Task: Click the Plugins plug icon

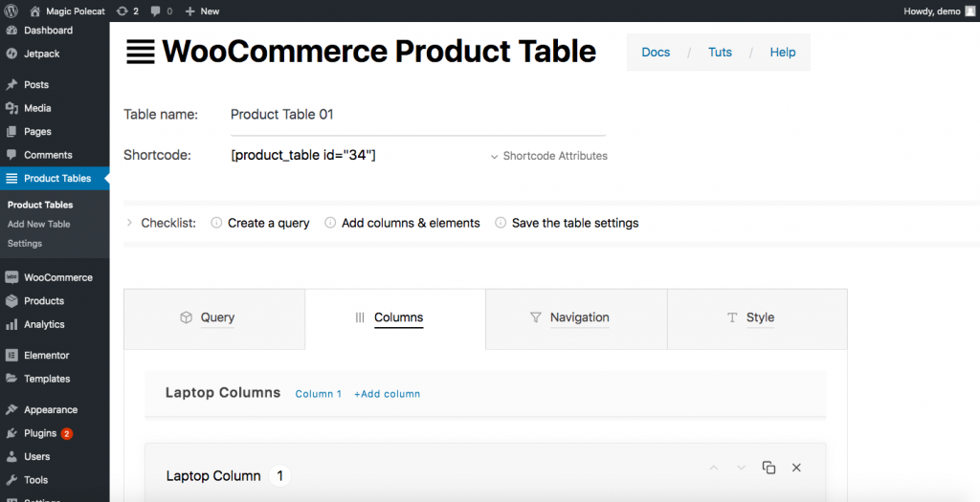Action: [11, 433]
